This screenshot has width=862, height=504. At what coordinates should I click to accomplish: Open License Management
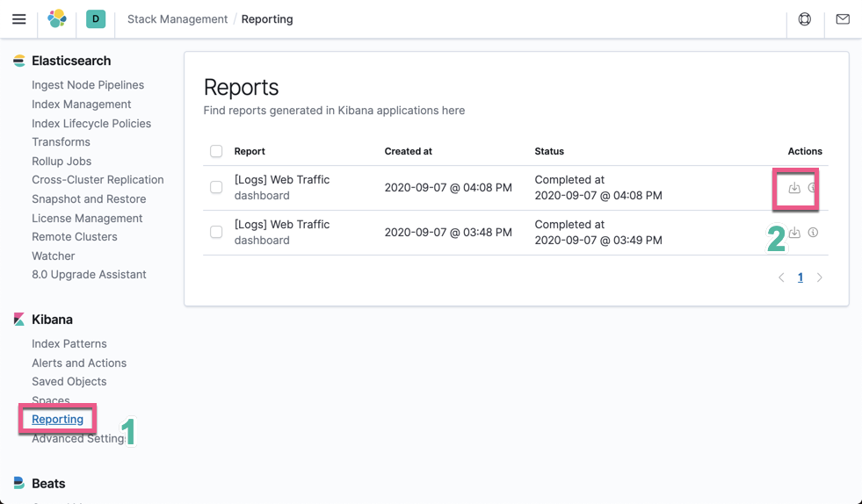coord(87,219)
